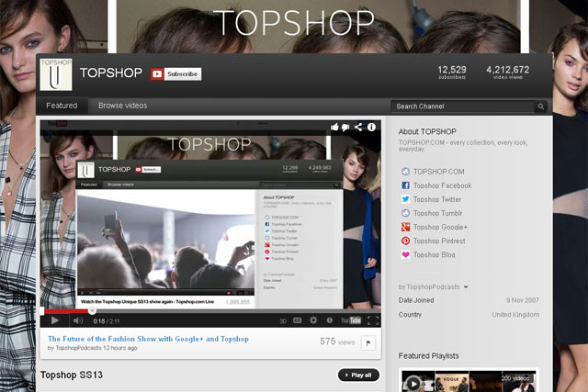
Task: Open the Browse videos tab
Action: [x=122, y=106]
